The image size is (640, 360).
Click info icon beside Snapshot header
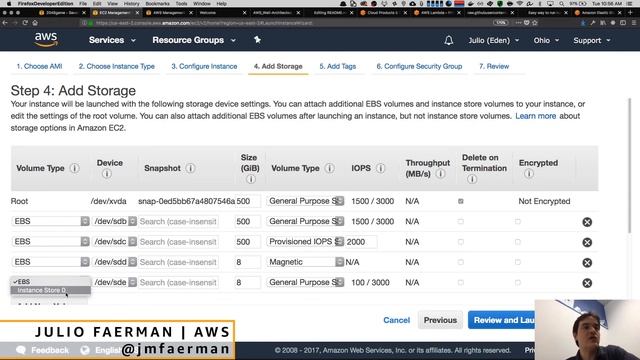tap(190, 168)
